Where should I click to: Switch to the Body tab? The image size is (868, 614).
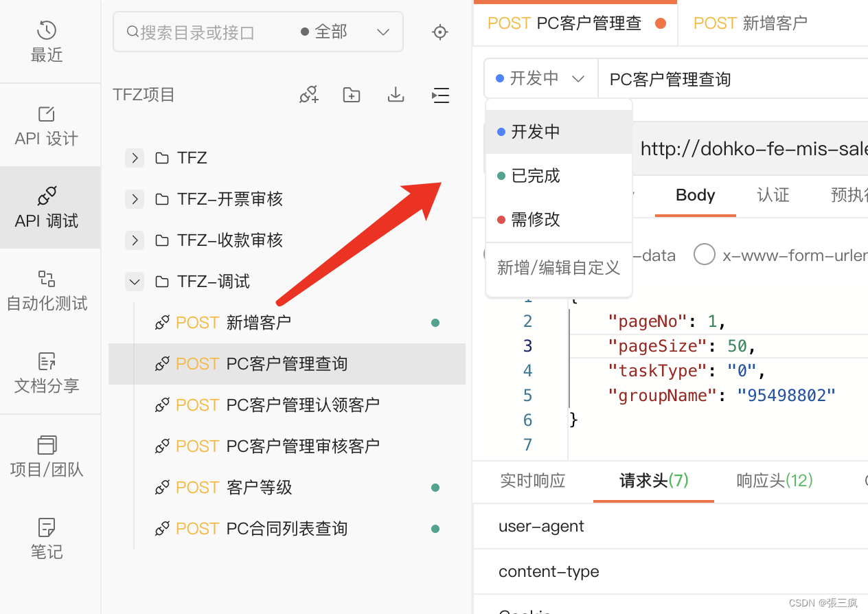[695, 195]
